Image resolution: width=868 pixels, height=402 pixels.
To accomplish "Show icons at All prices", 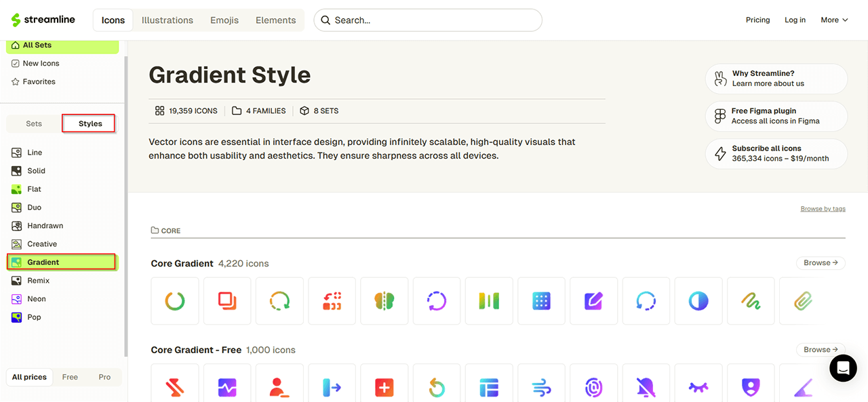I will tap(31, 377).
